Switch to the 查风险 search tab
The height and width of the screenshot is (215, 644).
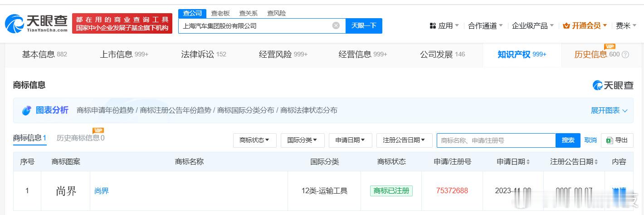tap(277, 13)
